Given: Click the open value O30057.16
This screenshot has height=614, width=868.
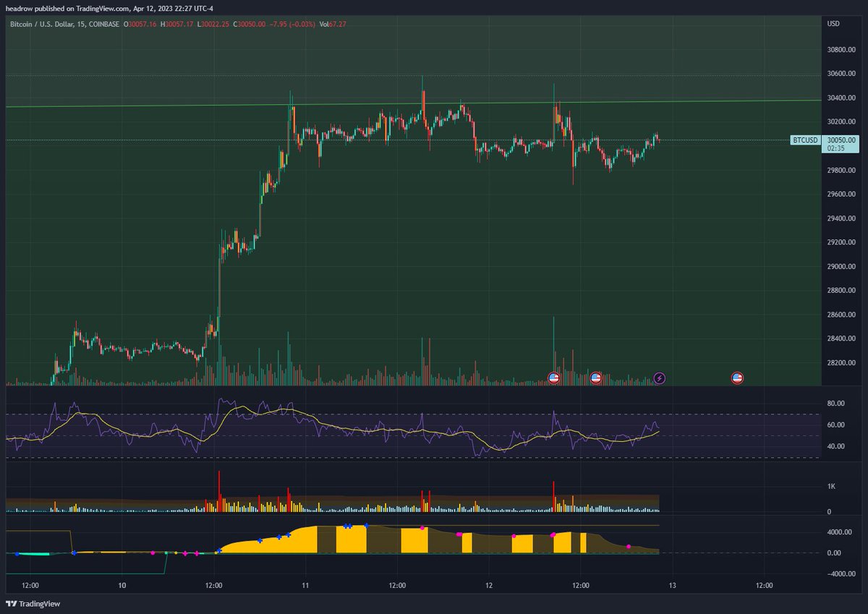Looking at the screenshot, I should coord(142,24).
